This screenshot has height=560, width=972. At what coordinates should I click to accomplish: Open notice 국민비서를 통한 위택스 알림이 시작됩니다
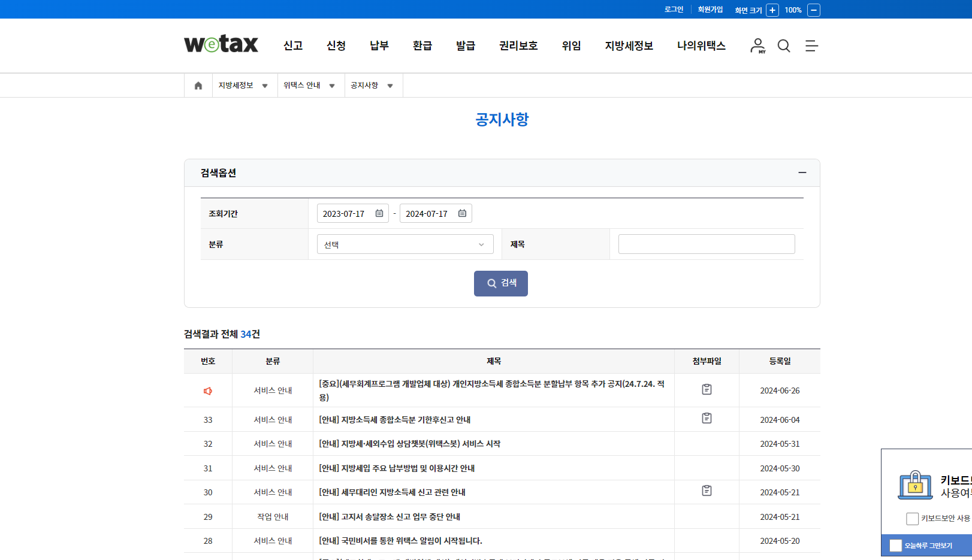pos(400,541)
